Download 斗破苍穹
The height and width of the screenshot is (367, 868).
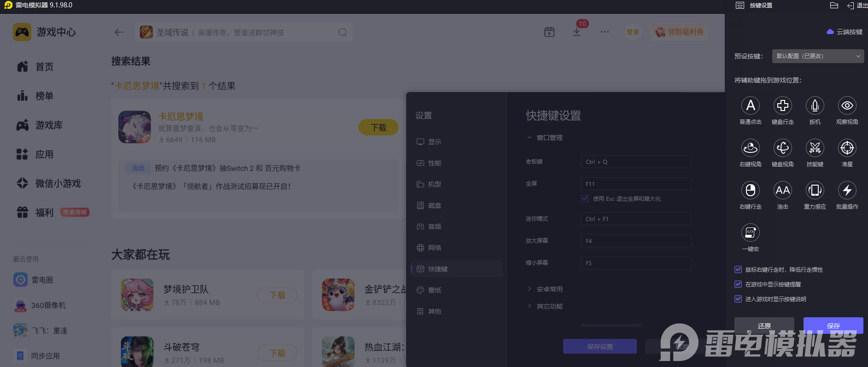click(x=277, y=353)
